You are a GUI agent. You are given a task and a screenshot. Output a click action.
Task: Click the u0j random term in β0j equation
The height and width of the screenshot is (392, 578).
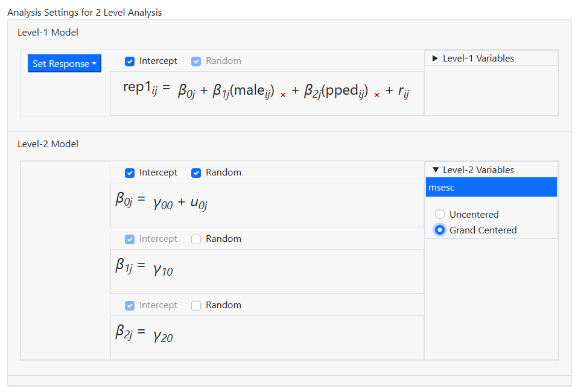pyautogui.click(x=198, y=203)
